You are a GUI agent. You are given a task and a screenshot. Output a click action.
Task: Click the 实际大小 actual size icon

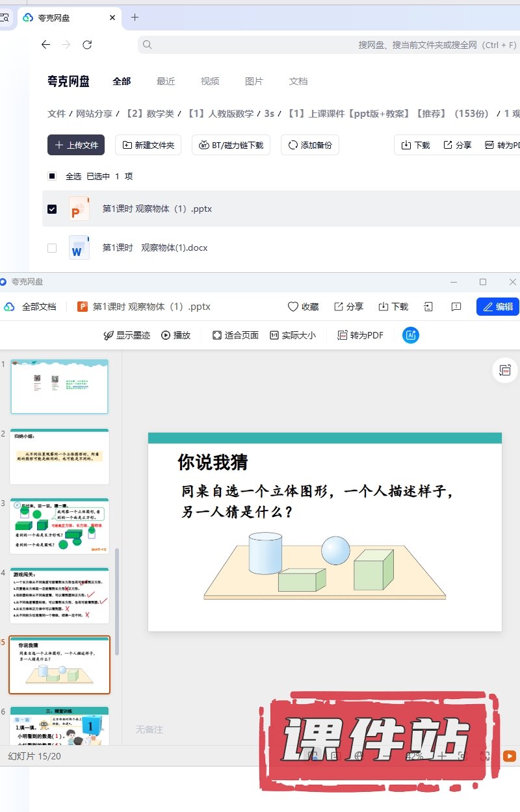tap(274, 335)
